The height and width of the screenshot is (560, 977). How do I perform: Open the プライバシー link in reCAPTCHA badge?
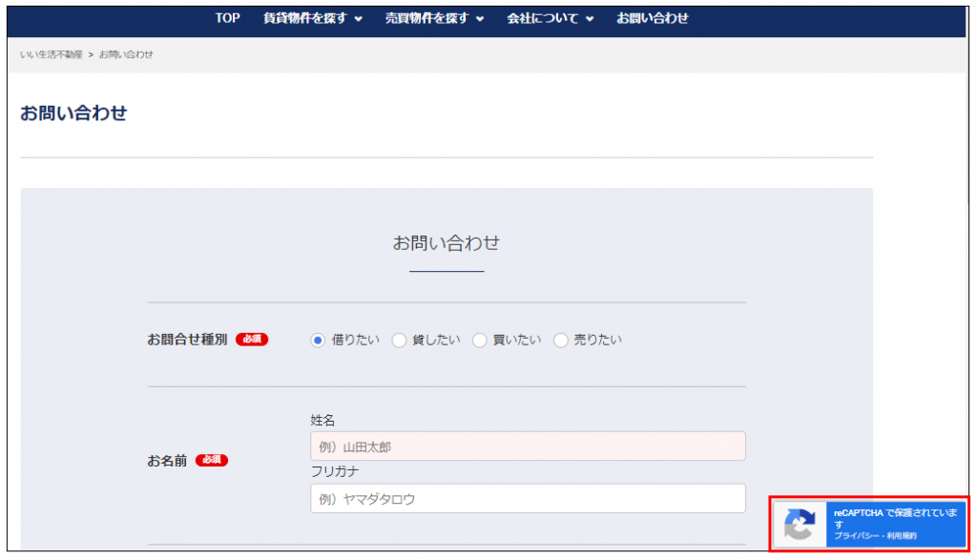tap(855, 536)
